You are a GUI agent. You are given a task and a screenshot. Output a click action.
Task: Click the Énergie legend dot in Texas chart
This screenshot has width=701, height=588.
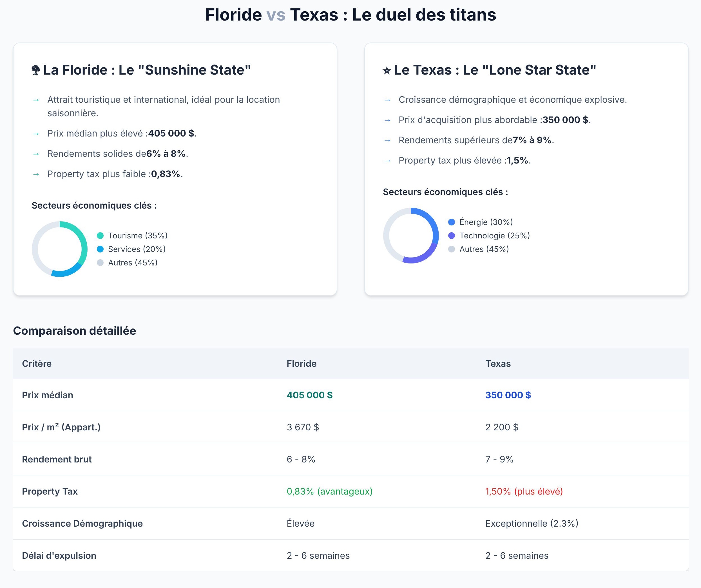pyautogui.click(x=451, y=222)
